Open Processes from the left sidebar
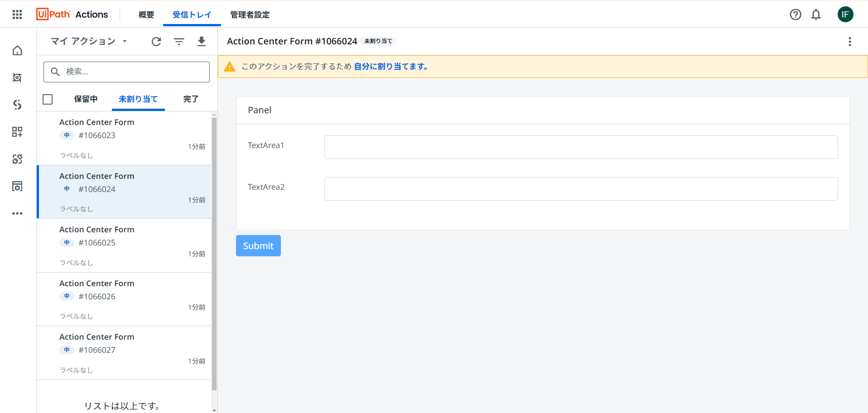 [x=17, y=105]
